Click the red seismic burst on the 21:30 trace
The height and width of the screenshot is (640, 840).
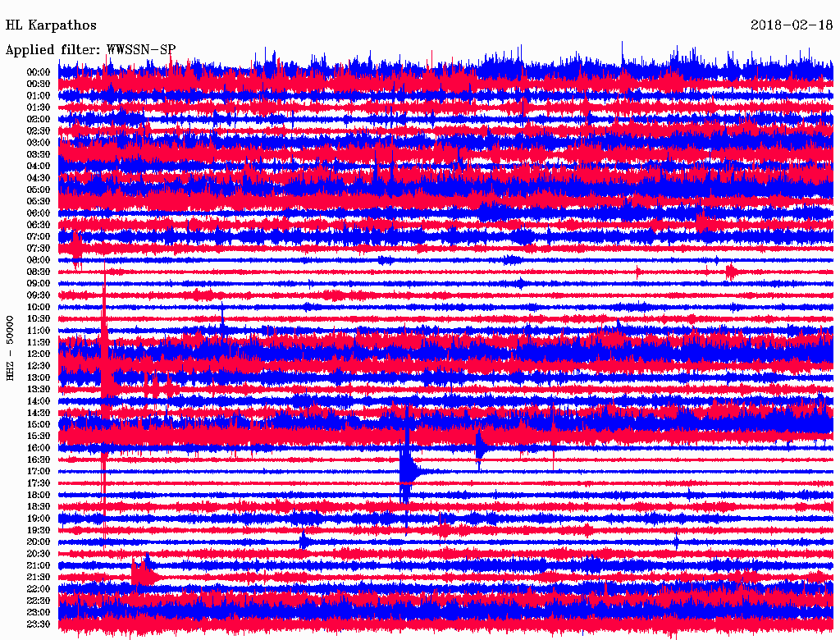coord(143,574)
